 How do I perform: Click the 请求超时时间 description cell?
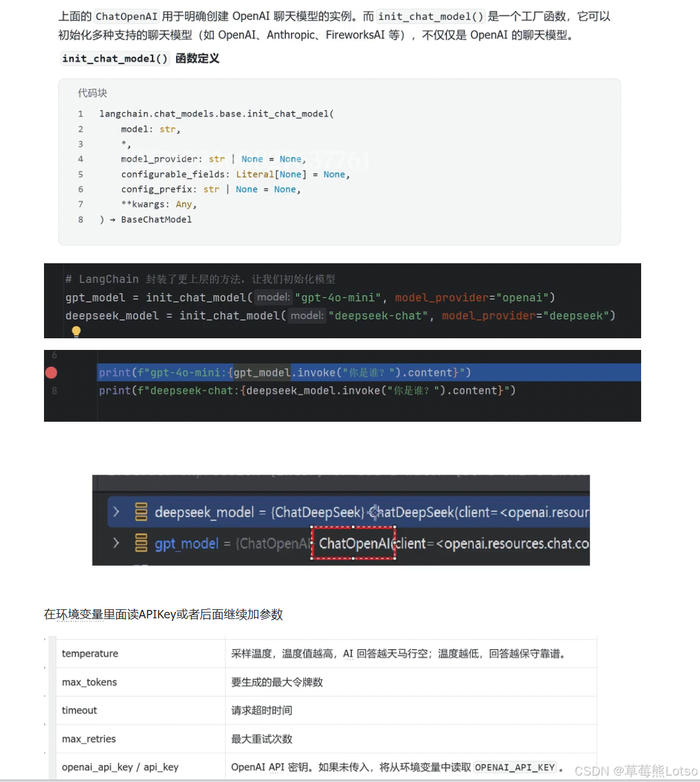pyautogui.click(x=411, y=710)
